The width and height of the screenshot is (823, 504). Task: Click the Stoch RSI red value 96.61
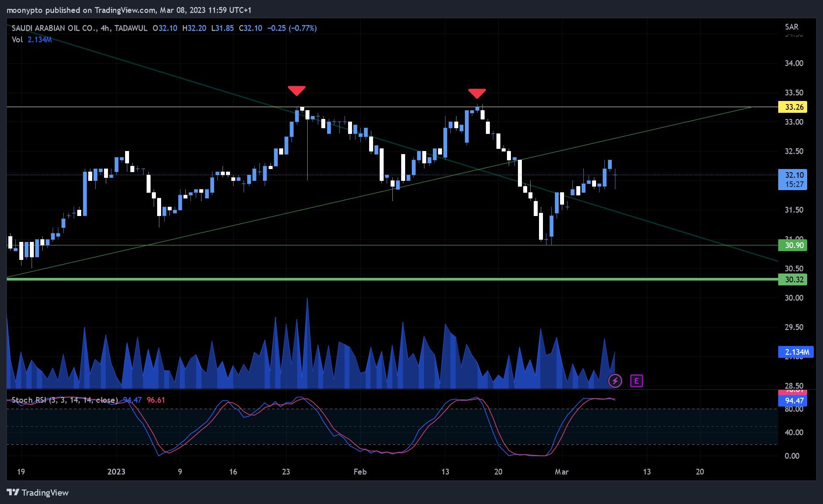point(156,400)
